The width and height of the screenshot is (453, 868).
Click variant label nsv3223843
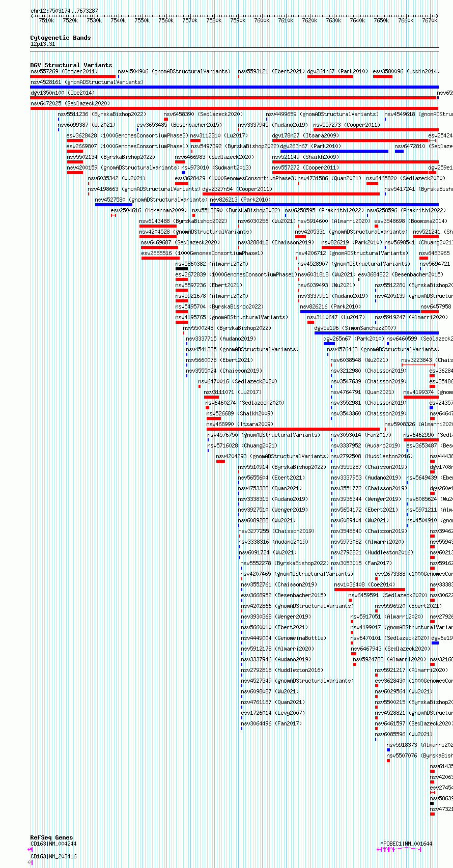click(x=417, y=360)
